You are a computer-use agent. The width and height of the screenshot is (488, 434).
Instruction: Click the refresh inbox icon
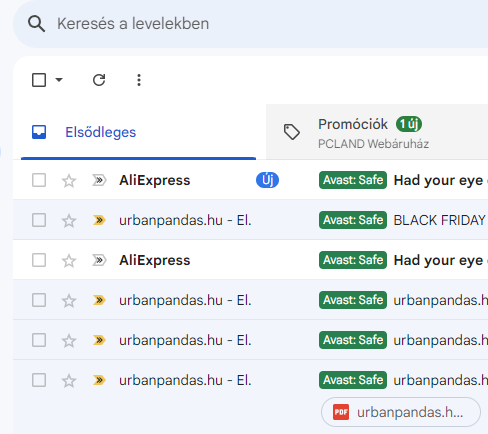[99, 80]
